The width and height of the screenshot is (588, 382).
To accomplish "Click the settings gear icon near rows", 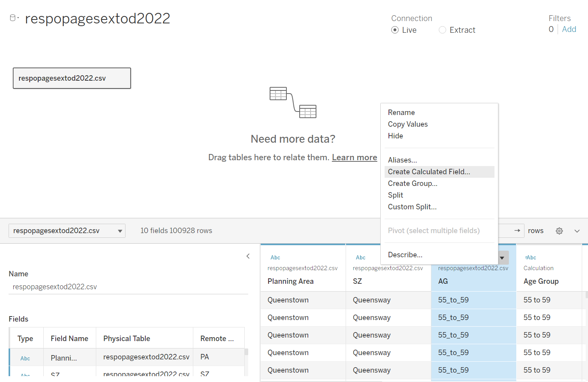I will click(559, 231).
